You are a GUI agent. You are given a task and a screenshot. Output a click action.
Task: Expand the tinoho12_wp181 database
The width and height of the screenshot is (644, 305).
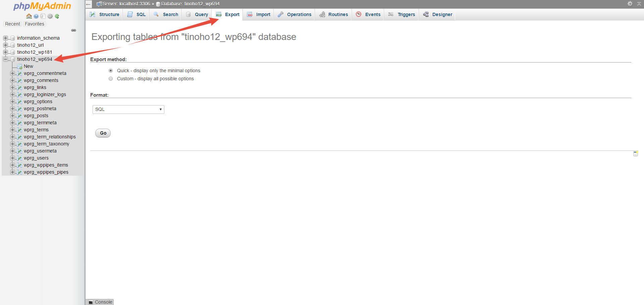click(x=5, y=52)
